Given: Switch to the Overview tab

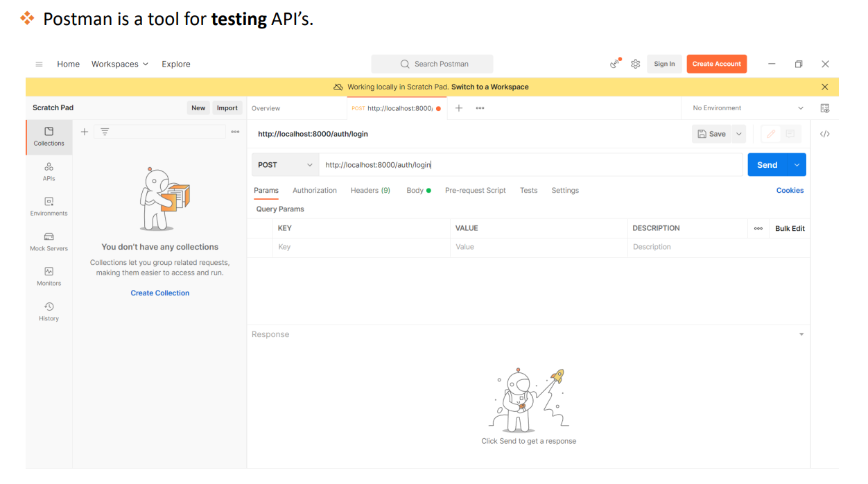Looking at the screenshot, I should click(x=266, y=108).
